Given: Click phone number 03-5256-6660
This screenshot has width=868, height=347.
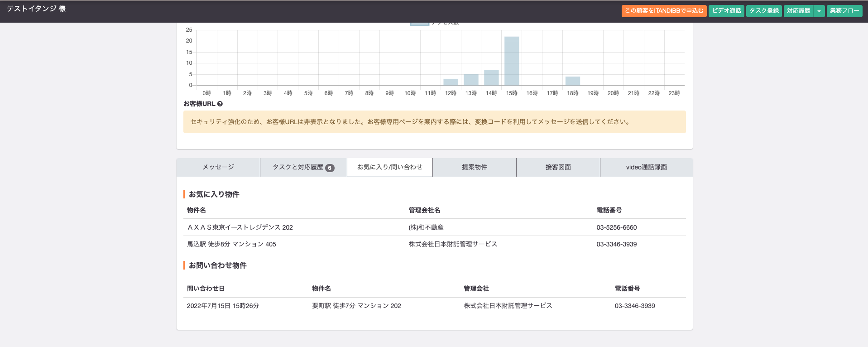Looking at the screenshot, I should (617, 227).
